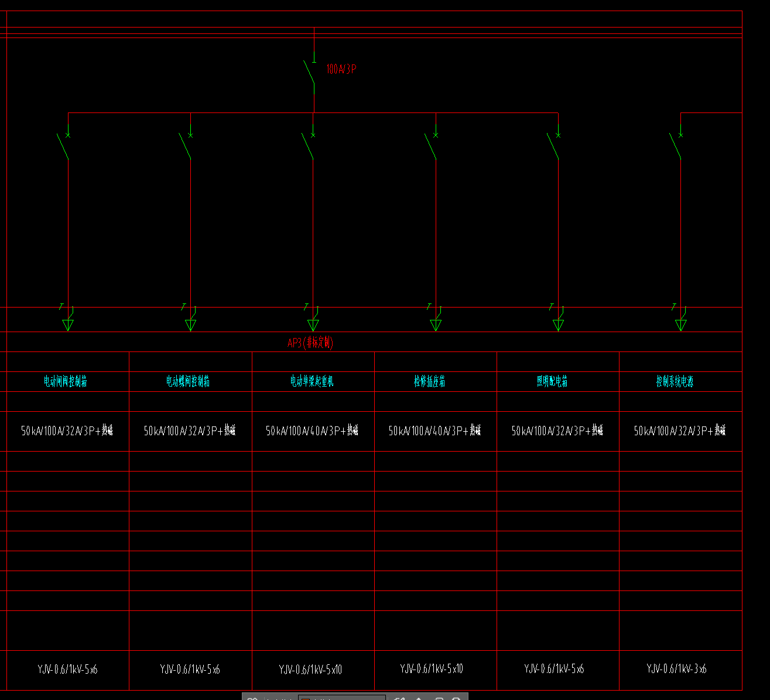Select breaker rating text in 电动蝶阀控制箱 column
This screenshot has height=700, width=770.
click(190, 431)
